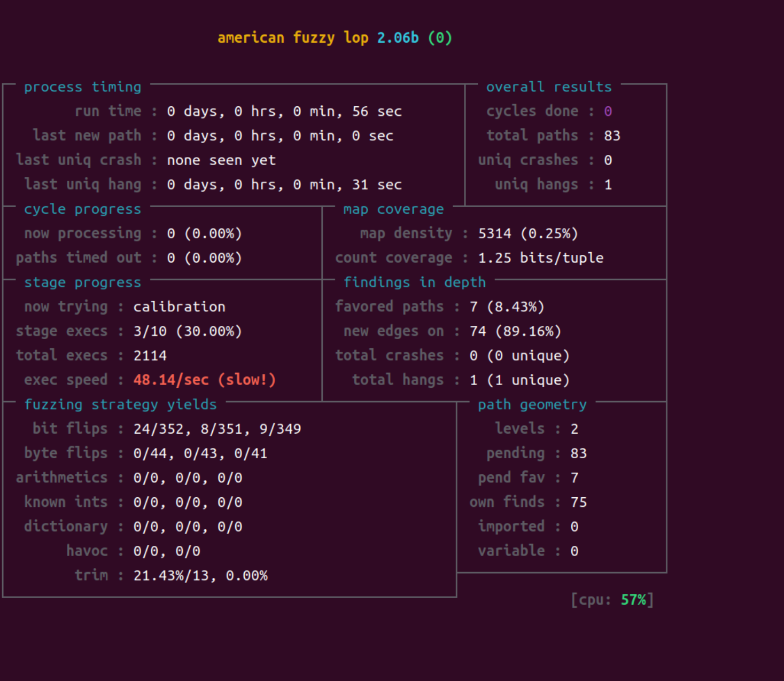Click total hangs value '1 (1 unique)'
The height and width of the screenshot is (681, 784).
pos(520,380)
